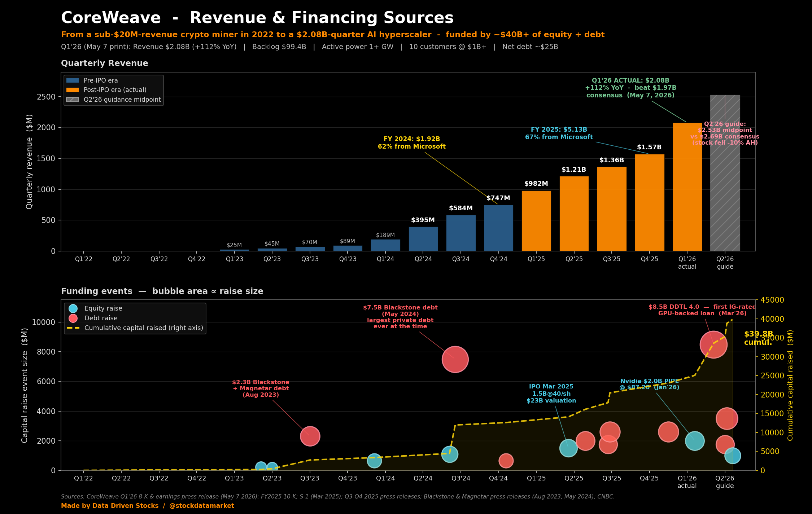Click the blue $189M Q1'24 revenue bar
Image resolution: width=812 pixels, height=514 pixels.
coord(385,245)
